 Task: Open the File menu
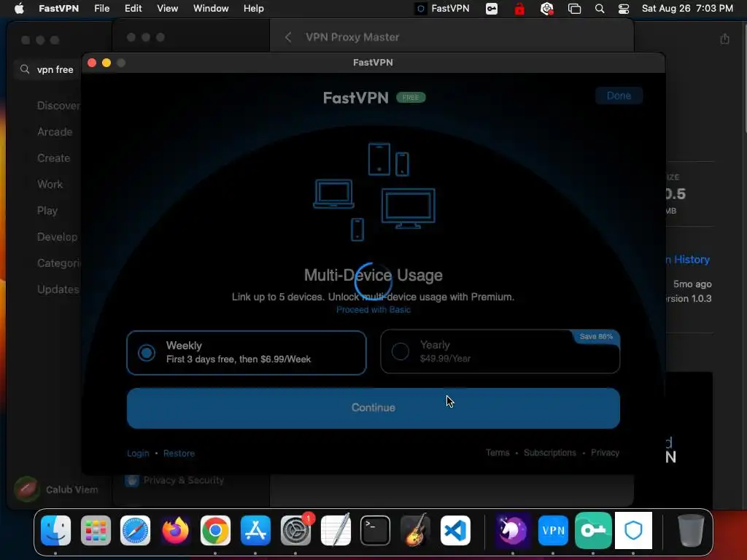[101, 9]
